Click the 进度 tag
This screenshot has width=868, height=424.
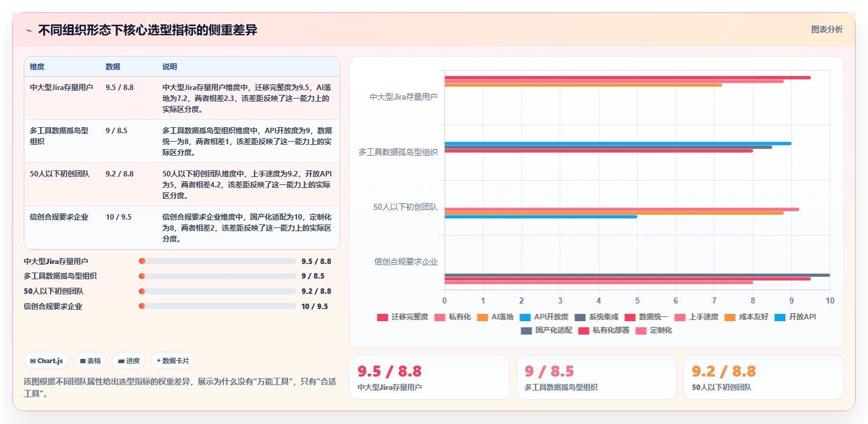(x=129, y=361)
